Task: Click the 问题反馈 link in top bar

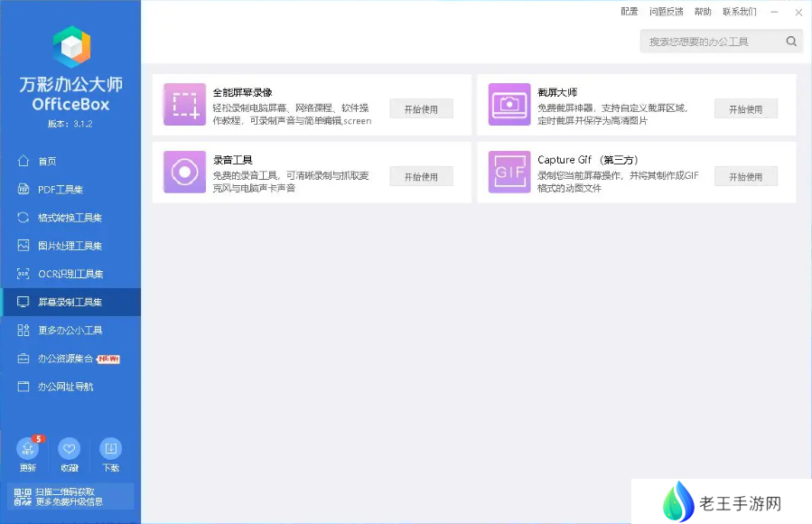Action: [666, 12]
